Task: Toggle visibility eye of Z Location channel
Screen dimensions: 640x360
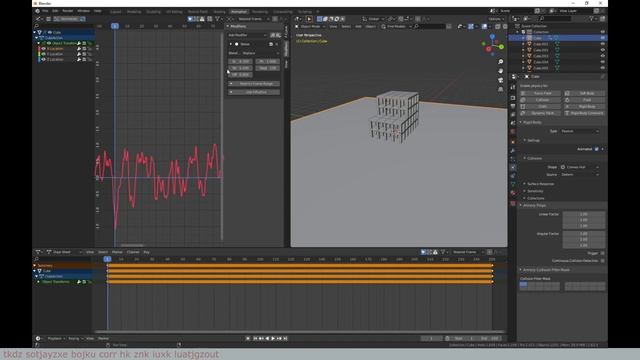Action: pos(44,59)
